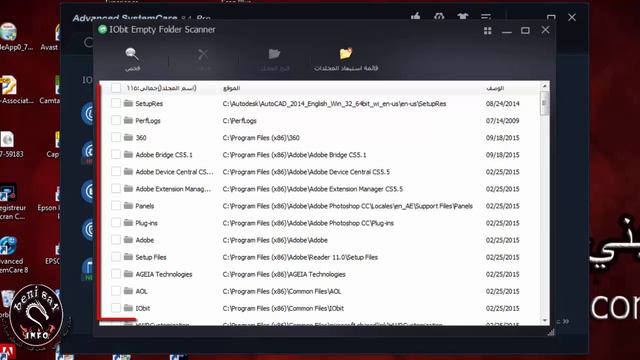Select the Adobe Device Central CS5.5 path
The image size is (640, 360).
pyautogui.click(x=306, y=172)
